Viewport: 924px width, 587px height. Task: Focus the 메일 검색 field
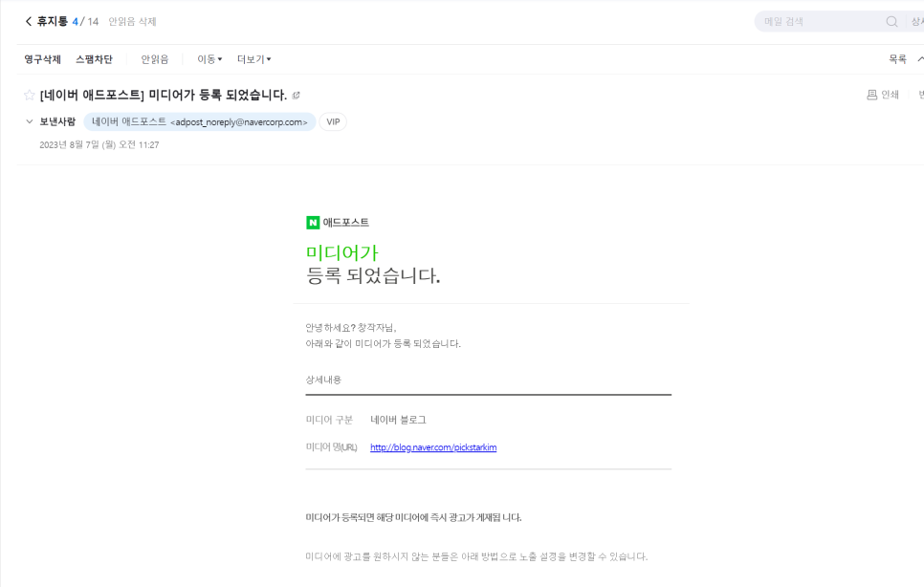(x=822, y=22)
